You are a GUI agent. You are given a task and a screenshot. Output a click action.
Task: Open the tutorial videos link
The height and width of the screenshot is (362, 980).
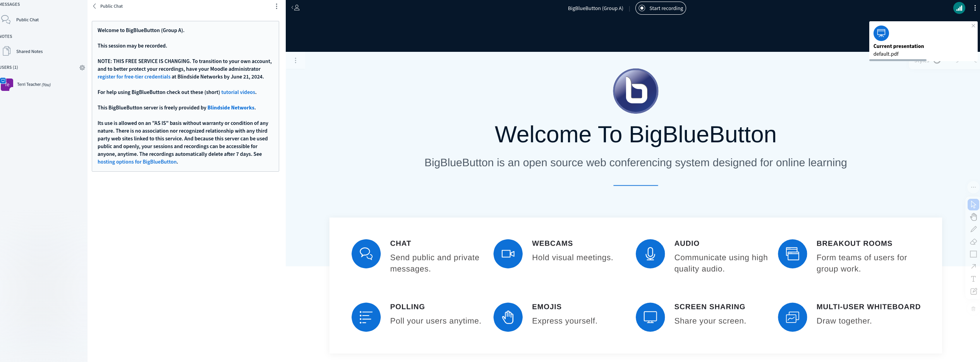(238, 92)
